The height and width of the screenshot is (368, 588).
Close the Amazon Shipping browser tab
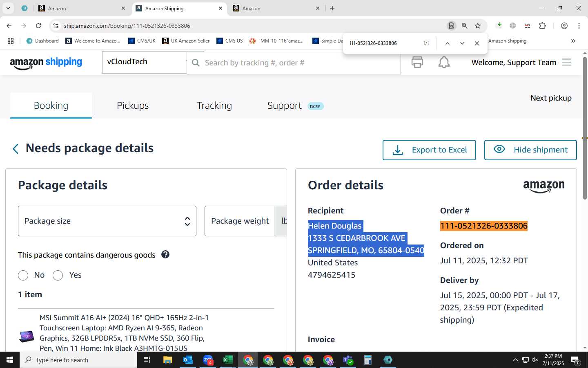coord(220,8)
